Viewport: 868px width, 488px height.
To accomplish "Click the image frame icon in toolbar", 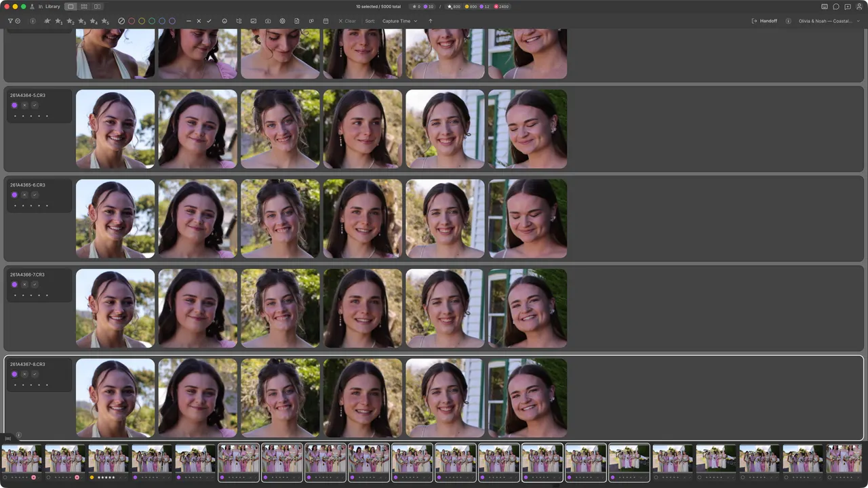I will click(254, 21).
